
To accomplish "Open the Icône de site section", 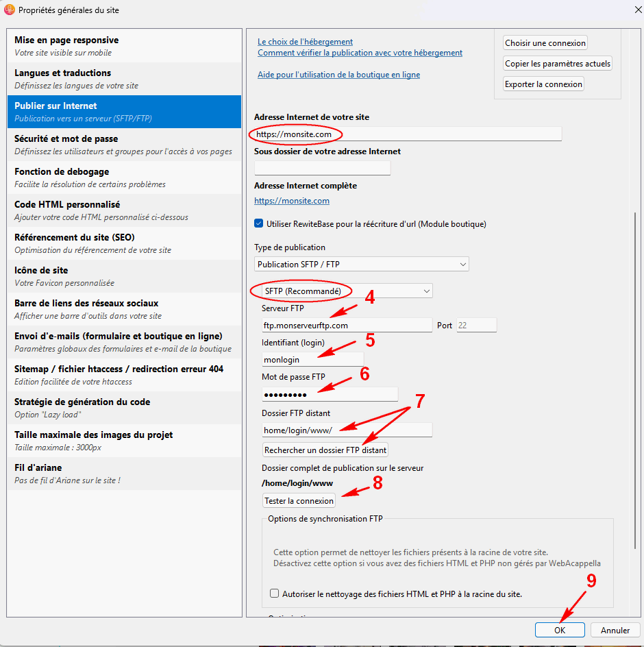I will (x=124, y=276).
